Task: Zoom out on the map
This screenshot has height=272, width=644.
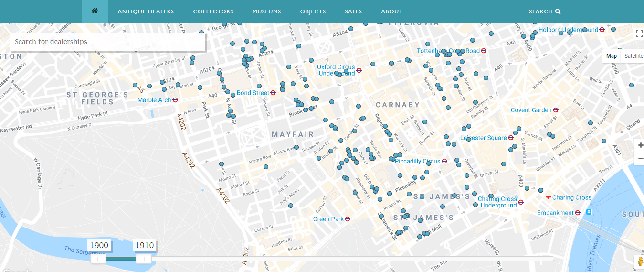Action: tap(640, 158)
